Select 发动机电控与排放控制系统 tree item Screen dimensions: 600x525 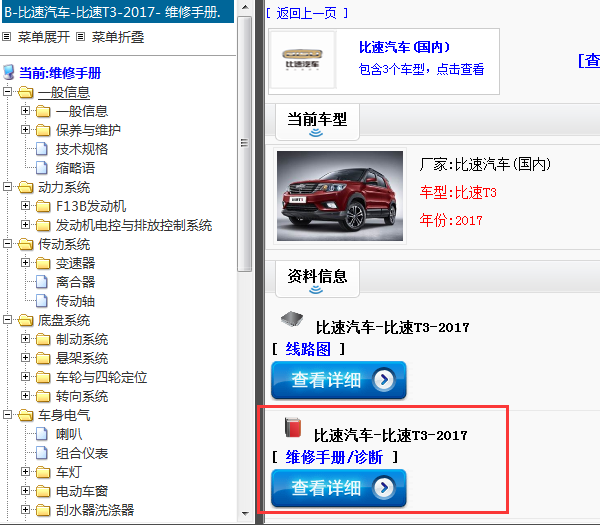pyautogui.click(x=134, y=225)
